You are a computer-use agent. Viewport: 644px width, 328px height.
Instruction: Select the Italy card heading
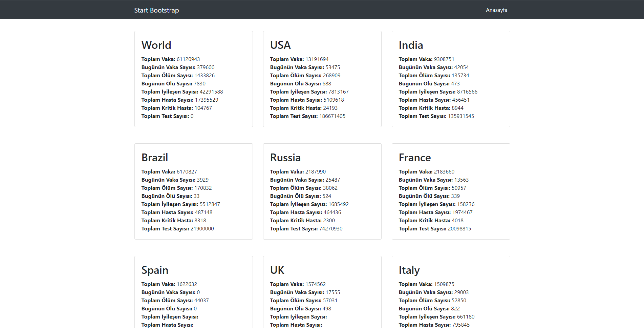coord(409,270)
